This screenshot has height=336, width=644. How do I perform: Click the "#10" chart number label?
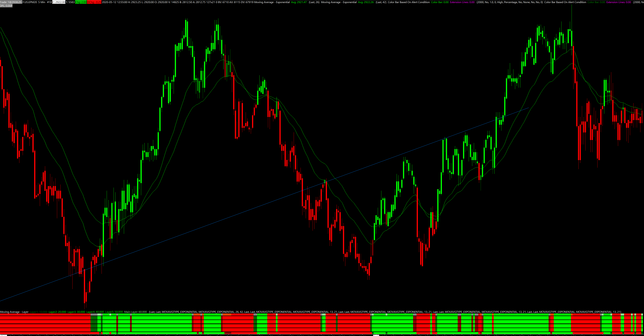tap(49, 2)
